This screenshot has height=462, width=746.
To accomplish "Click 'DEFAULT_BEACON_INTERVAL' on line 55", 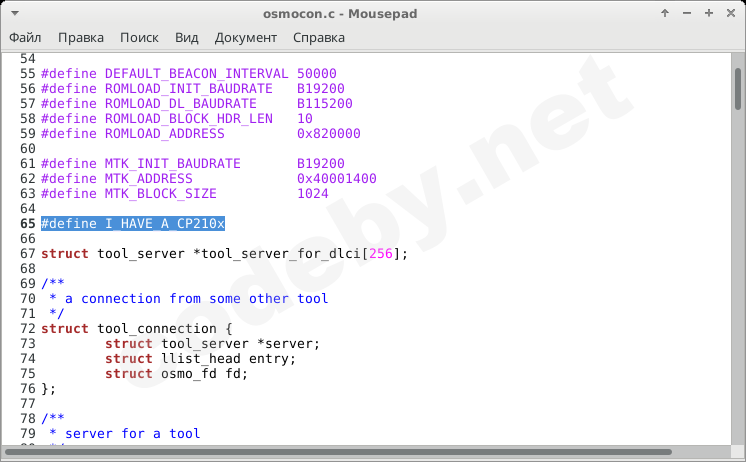I will click(x=196, y=74).
